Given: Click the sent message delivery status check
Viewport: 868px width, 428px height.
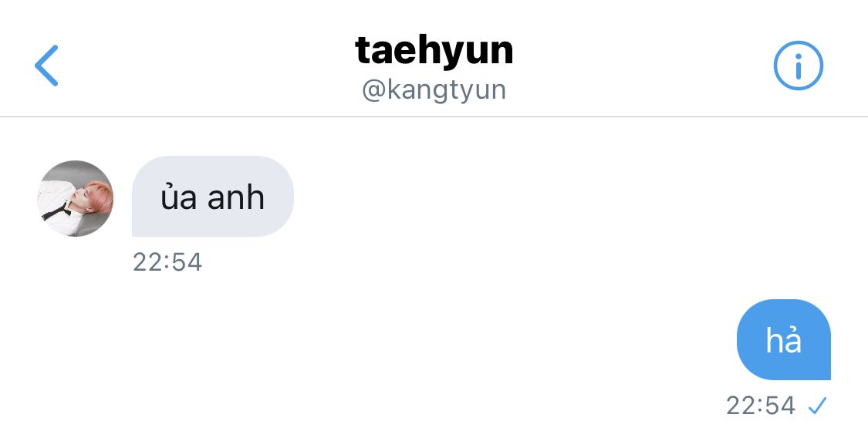Looking at the screenshot, I should point(817,406).
